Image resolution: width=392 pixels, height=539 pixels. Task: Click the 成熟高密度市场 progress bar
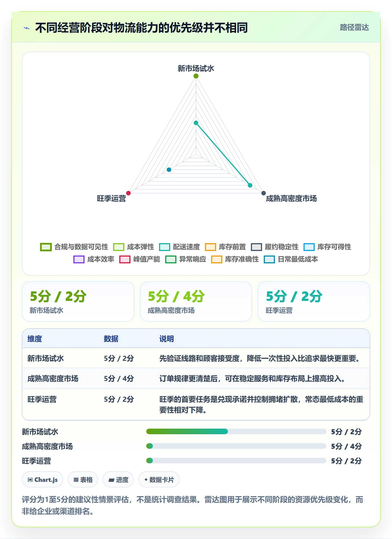click(x=236, y=446)
